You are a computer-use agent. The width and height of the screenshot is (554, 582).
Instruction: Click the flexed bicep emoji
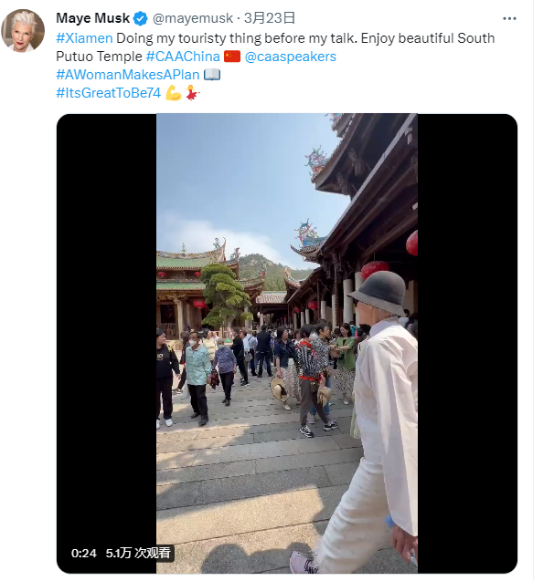pyautogui.click(x=173, y=93)
